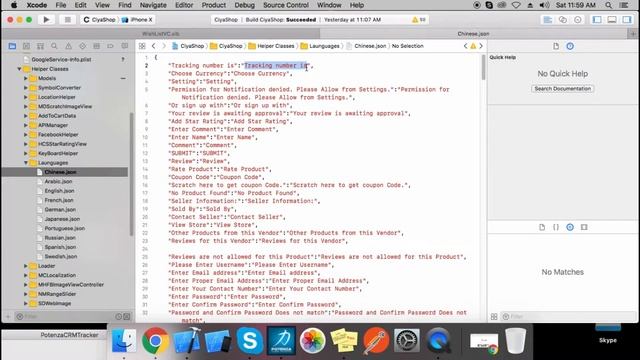Screen dimensions: 640x360
Task: Click the Launguages breadcrumb in jump bar
Action: [x=320, y=46]
